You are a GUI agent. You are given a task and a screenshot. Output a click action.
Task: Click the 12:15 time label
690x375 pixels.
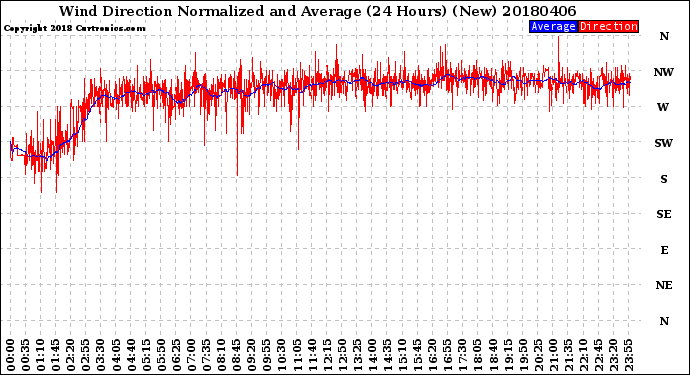point(327,355)
